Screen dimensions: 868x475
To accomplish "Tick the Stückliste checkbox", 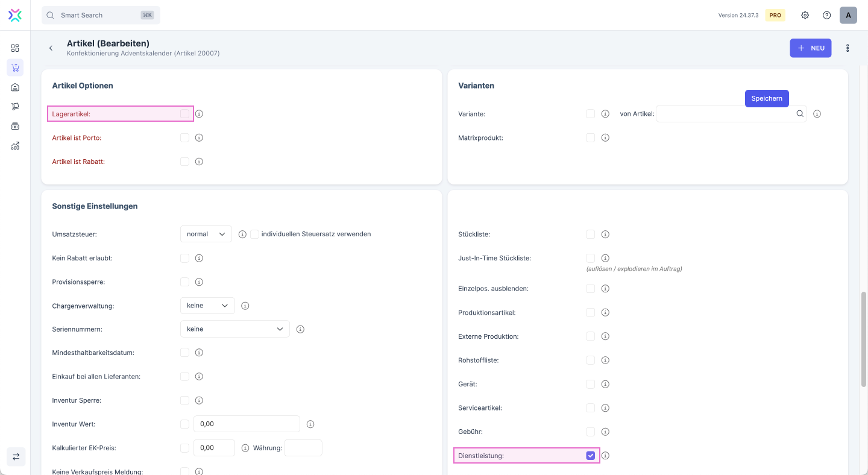I will click(x=590, y=234).
